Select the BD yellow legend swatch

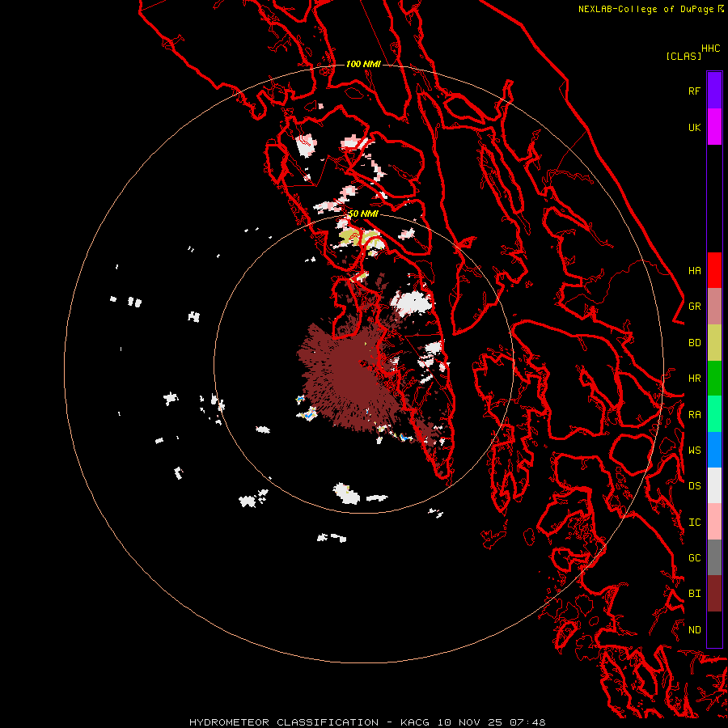714,343
